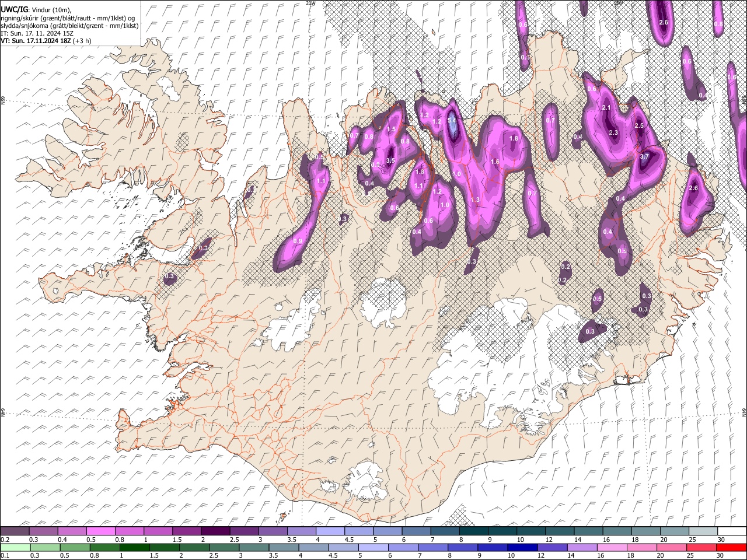747x560 pixels.
Task: Click the bright red swatch at 30 in lower legend
Action: pyautogui.click(x=731, y=547)
